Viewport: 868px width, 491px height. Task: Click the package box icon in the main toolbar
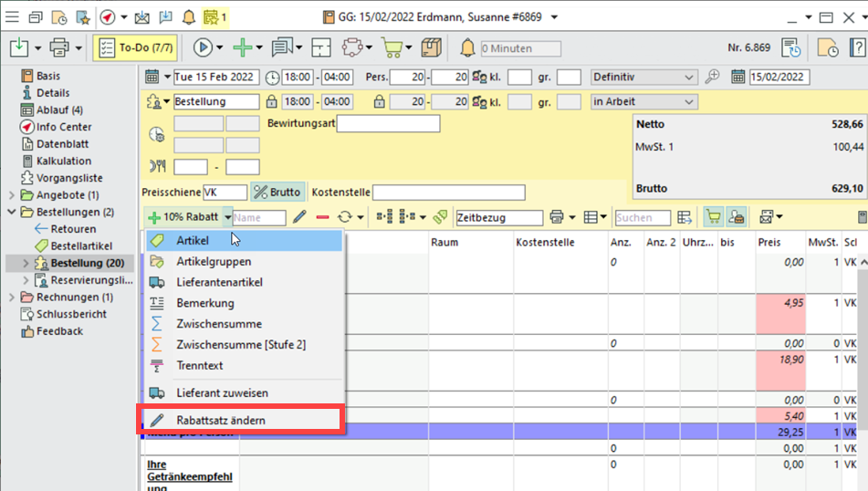click(432, 47)
